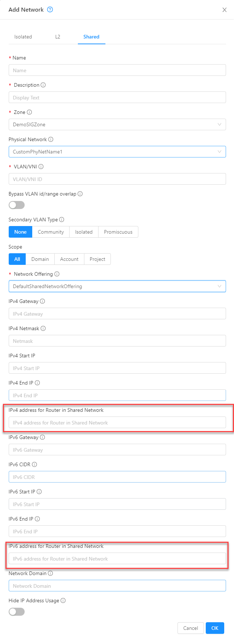Screen dimensions: 234x644
Task: Set Scope to Domain
Action: click(x=40, y=259)
